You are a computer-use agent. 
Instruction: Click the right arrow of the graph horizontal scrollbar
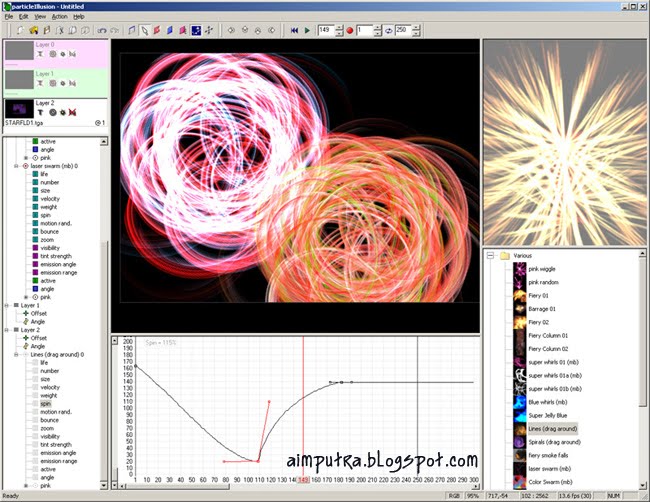point(476,486)
